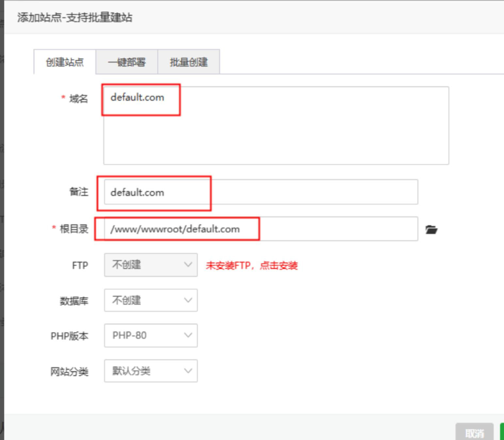The width and height of the screenshot is (504, 440).
Task: Open the folder browser for root directory
Action: click(431, 230)
